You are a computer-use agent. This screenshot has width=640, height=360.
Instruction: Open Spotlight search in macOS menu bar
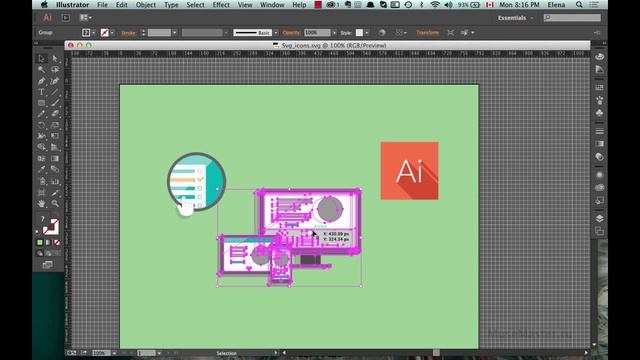pos(579,5)
